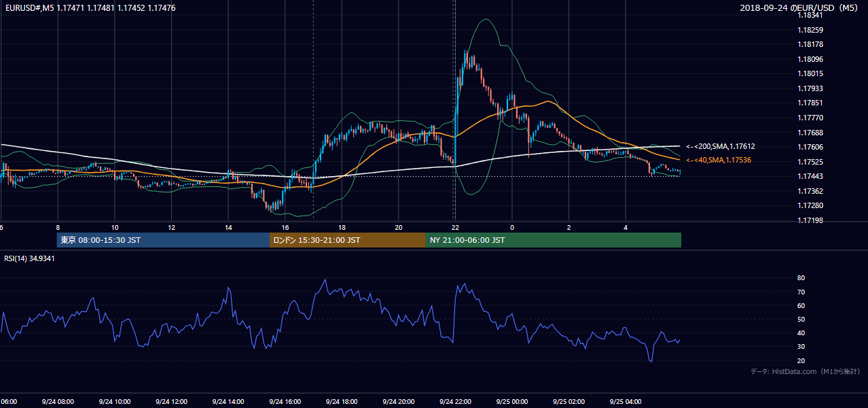Click the hour label 10 under the price chart

pyautogui.click(x=115, y=228)
